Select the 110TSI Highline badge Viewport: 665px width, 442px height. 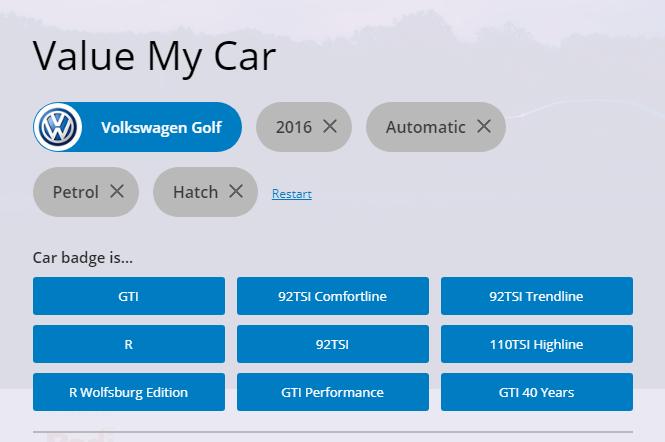536,344
